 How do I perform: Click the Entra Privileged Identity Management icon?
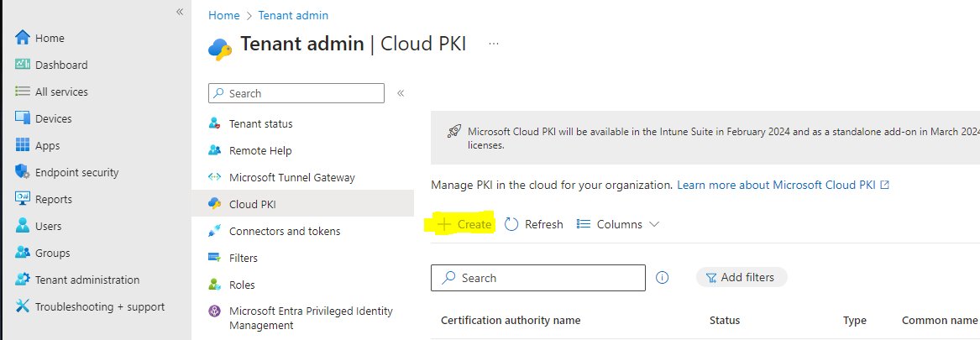pyautogui.click(x=214, y=311)
